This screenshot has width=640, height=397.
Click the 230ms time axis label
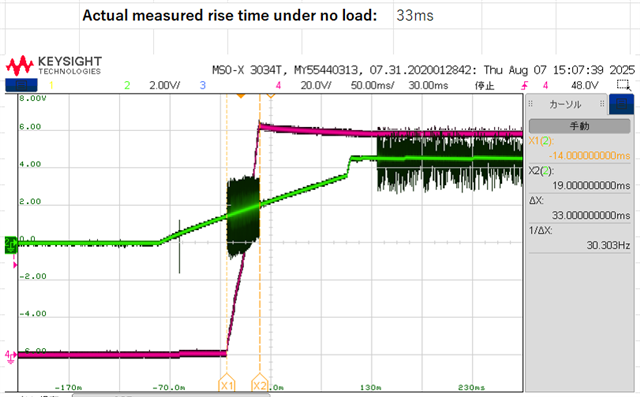(471, 388)
